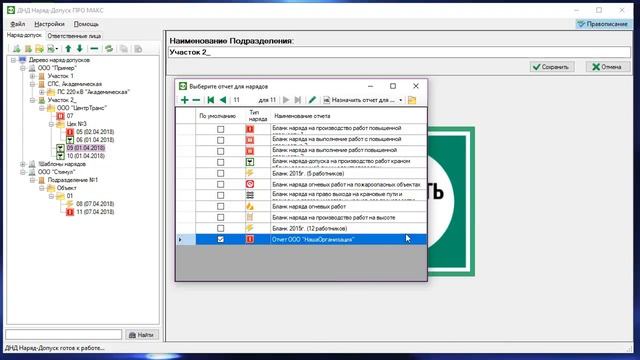Click red icon of tree item 07
The width and height of the screenshot is (640, 360).
click(x=60, y=116)
